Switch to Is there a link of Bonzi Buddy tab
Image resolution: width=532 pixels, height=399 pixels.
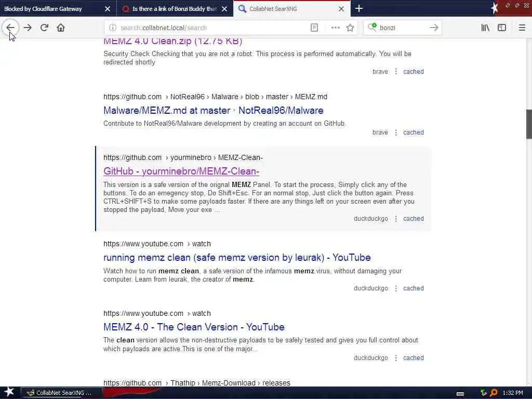coord(175,9)
